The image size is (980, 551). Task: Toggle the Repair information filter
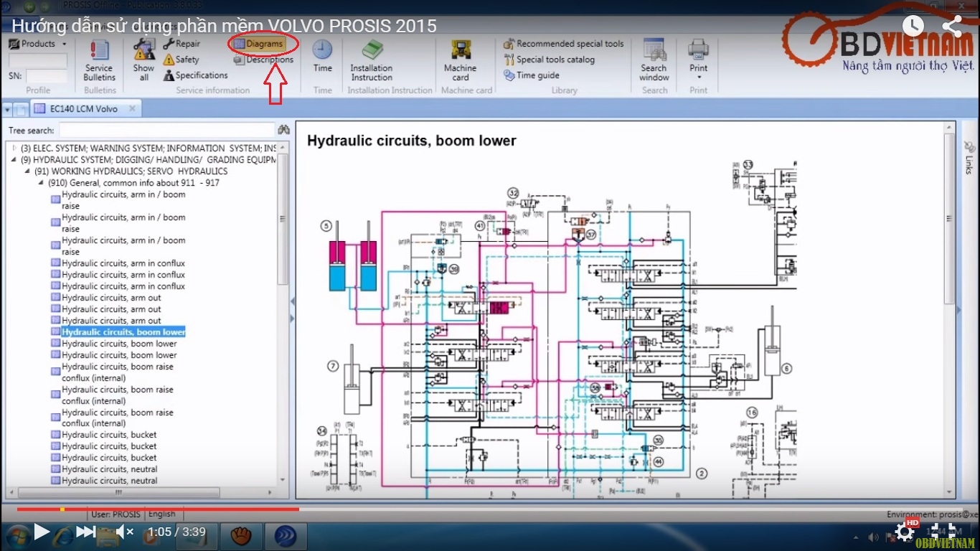182,44
